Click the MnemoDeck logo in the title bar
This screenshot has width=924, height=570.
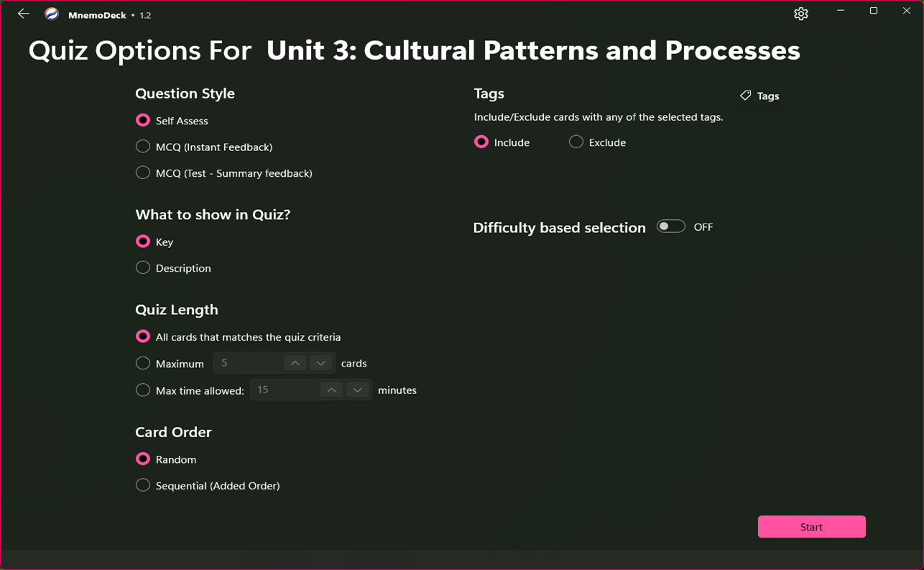coord(50,13)
